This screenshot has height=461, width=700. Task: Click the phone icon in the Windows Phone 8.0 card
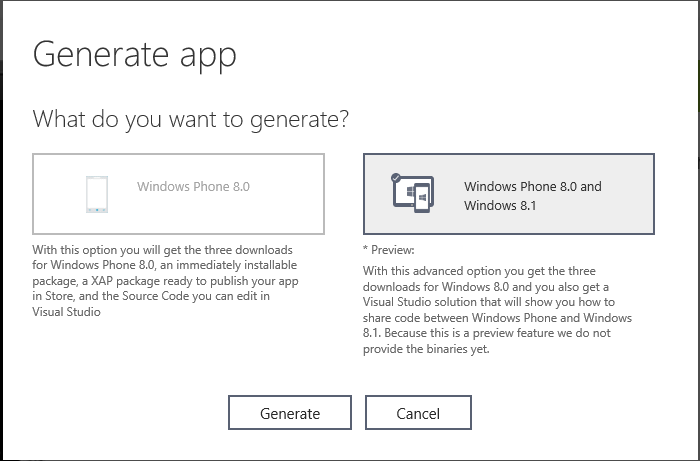[97, 194]
